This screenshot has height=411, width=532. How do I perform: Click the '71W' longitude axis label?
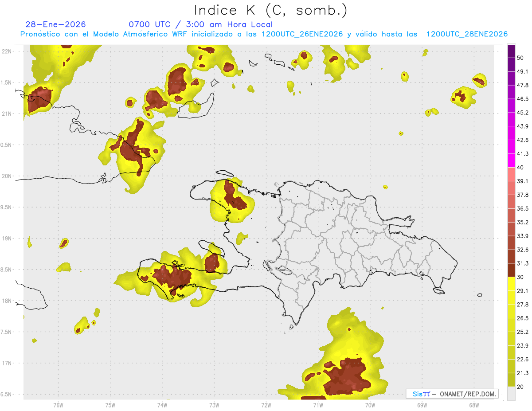(318, 405)
